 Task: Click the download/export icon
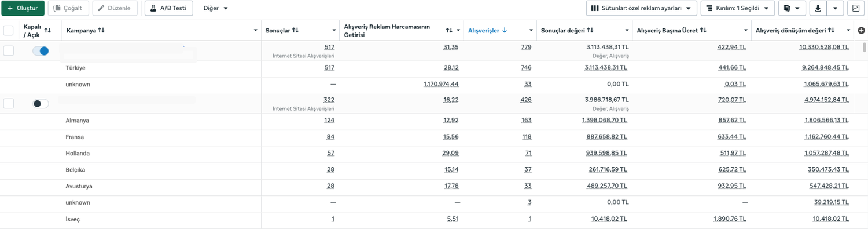[x=818, y=8]
